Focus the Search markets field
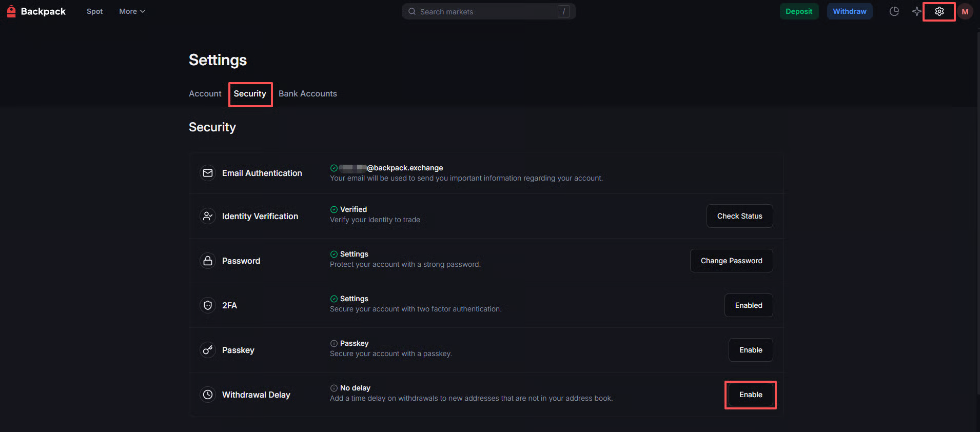This screenshot has height=432, width=980. (x=487, y=11)
